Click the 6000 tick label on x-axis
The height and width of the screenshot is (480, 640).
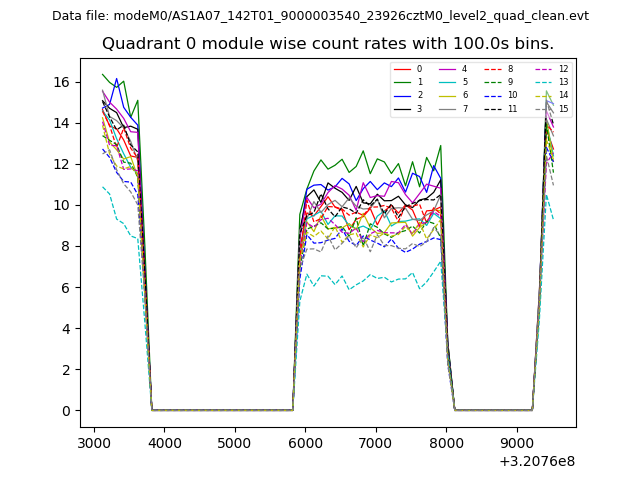305,443
